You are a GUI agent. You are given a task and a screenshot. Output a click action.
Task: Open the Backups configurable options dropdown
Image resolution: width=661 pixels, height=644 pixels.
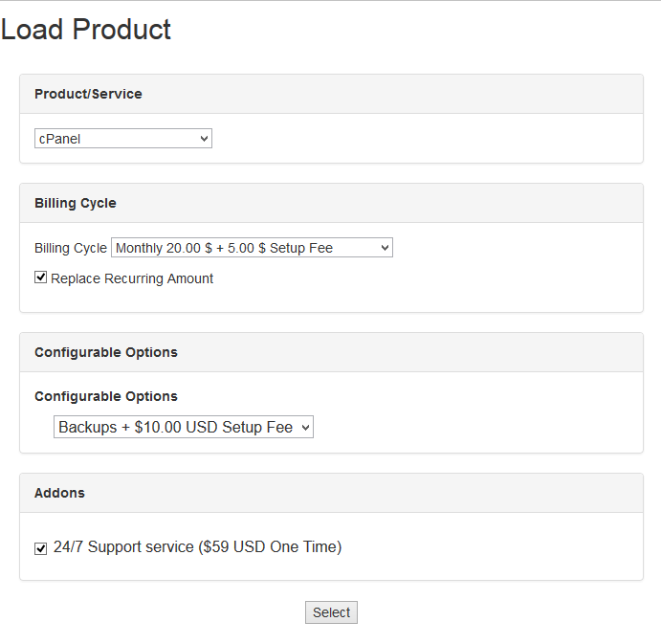tap(184, 427)
